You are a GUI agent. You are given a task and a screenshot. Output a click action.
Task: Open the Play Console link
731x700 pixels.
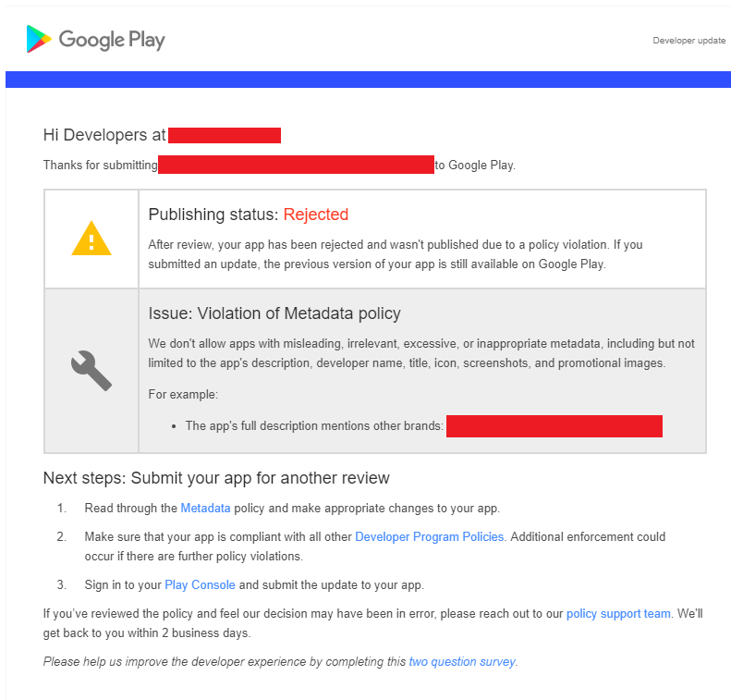tap(200, 584)
